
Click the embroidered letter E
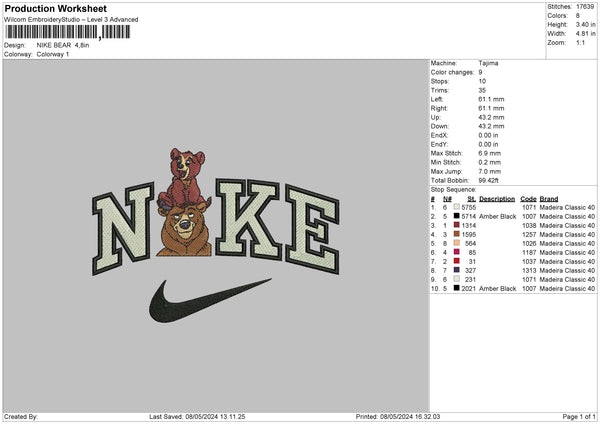point(312,229)
